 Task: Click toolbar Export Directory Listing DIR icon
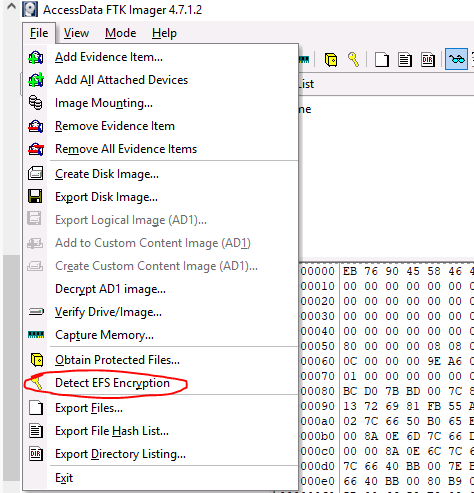428,60
